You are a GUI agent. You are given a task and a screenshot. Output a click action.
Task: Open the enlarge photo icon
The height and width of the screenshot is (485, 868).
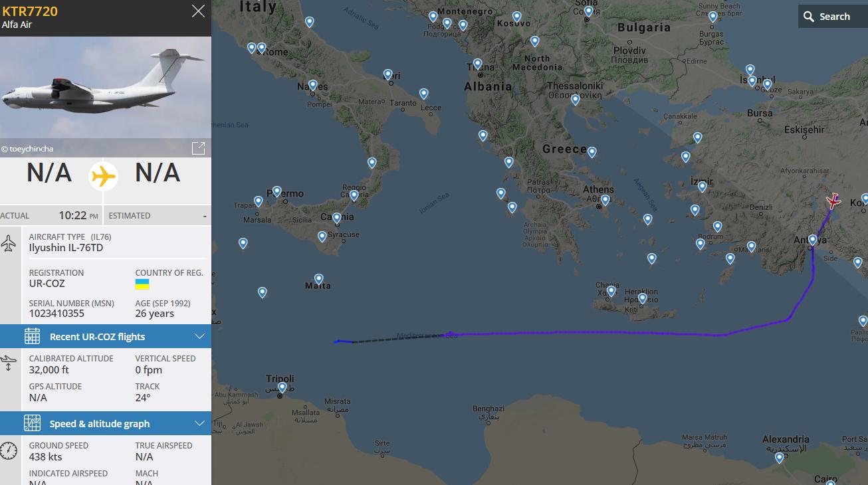(198, 148)
